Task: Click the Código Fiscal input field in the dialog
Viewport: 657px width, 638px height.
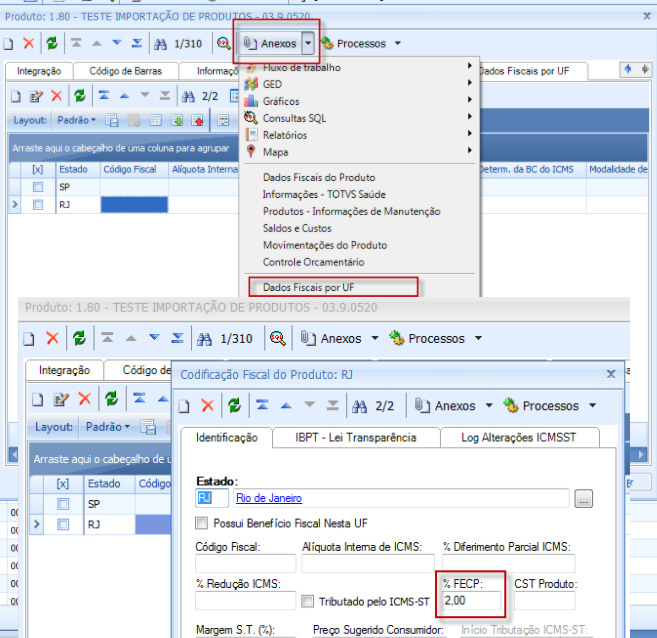Action: pos(245,563)
